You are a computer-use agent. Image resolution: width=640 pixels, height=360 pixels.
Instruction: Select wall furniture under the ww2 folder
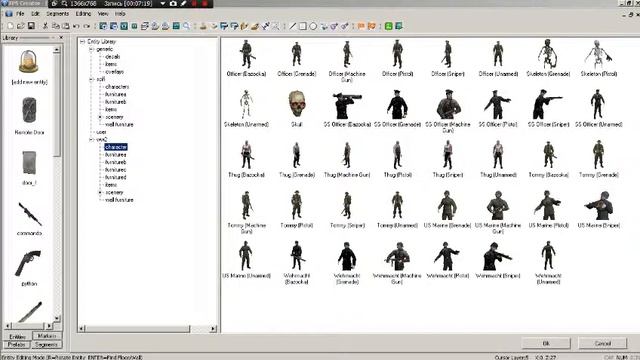(x=119, y=200)
